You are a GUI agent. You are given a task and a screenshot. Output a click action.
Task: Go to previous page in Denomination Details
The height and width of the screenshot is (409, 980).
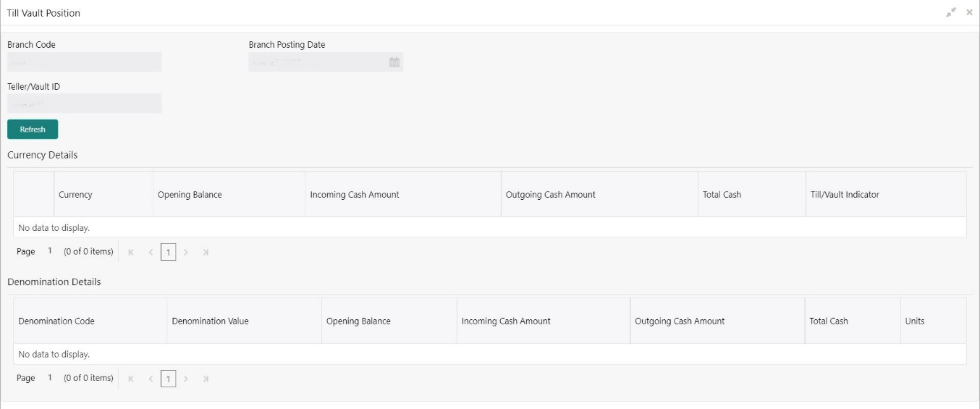151,379
